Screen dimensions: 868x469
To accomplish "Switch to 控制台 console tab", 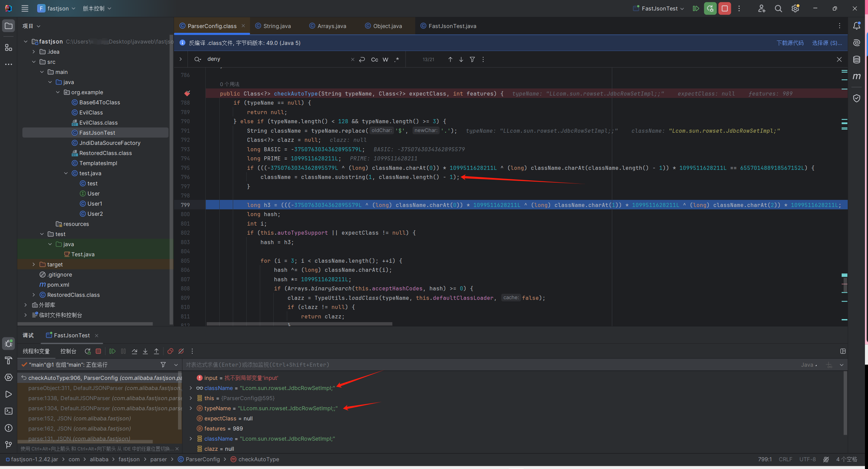I will click(68, 351).
